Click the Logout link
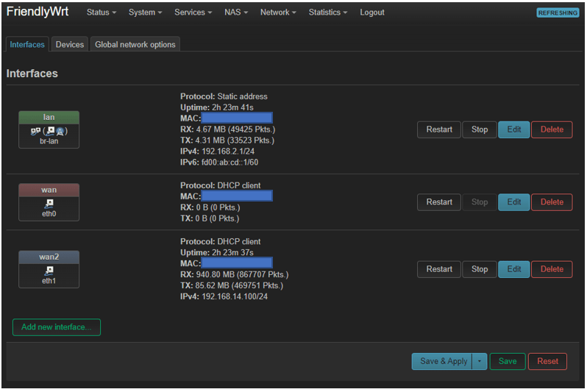Image resolution: width=587 pixels, height=392 pixels. (372, 13)
